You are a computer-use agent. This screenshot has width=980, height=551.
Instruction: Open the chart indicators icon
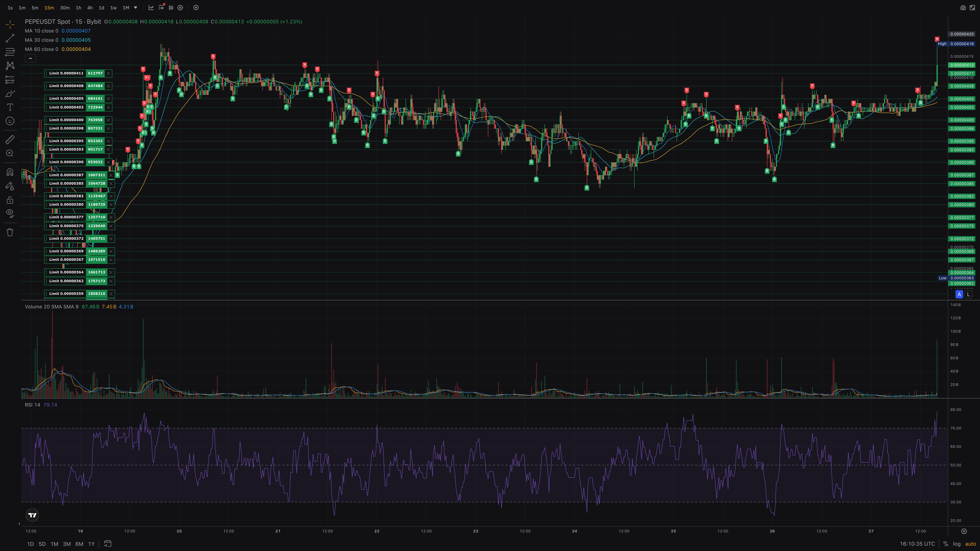(151, 8)
